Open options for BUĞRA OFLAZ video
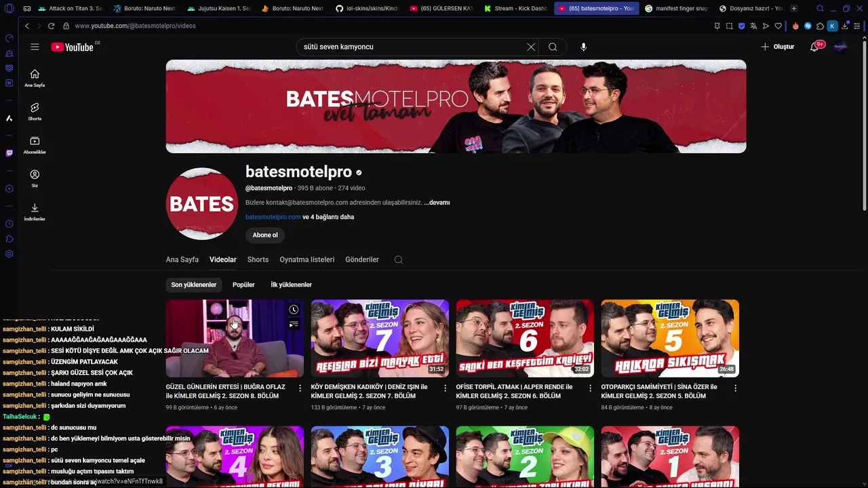The image size is (868, 488). coord(300,388)
